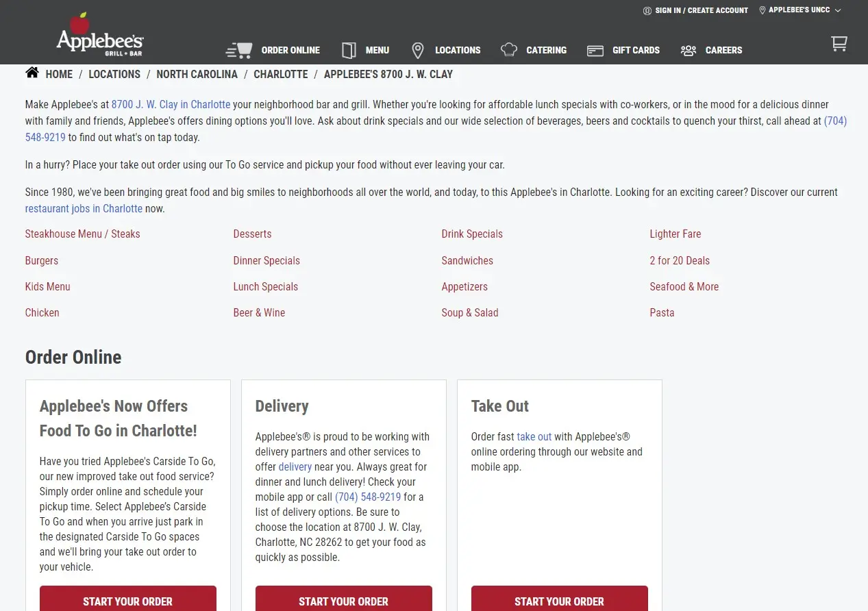Viewport: 868px width, 611px height.
Task: Open the Lunch Specials link
Action: pyautogui.click(x=266, y=287)
